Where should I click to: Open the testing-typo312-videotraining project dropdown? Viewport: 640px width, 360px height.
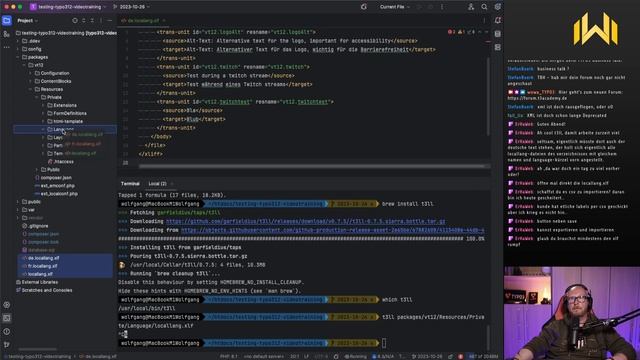click(68, 7)
